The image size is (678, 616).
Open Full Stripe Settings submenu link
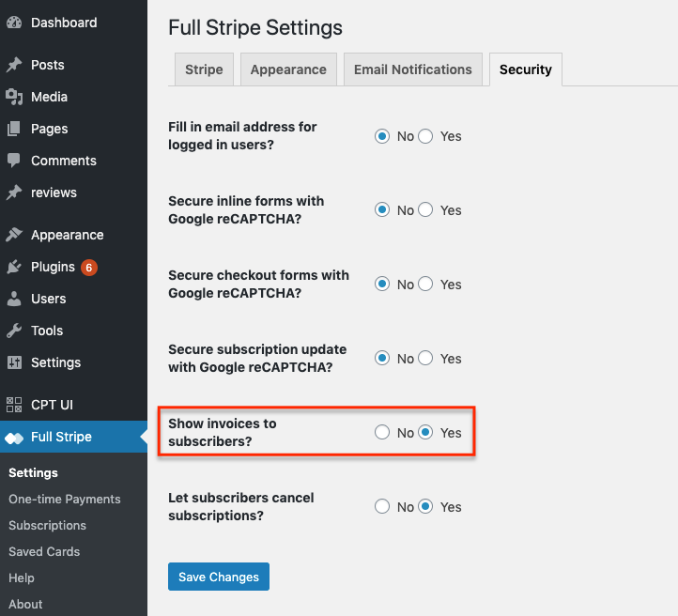point(33,473)
